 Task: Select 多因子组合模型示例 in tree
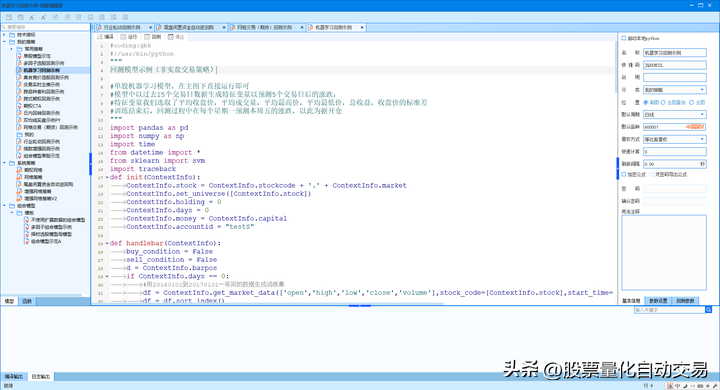pyautogui.click(x=51, y=227)
